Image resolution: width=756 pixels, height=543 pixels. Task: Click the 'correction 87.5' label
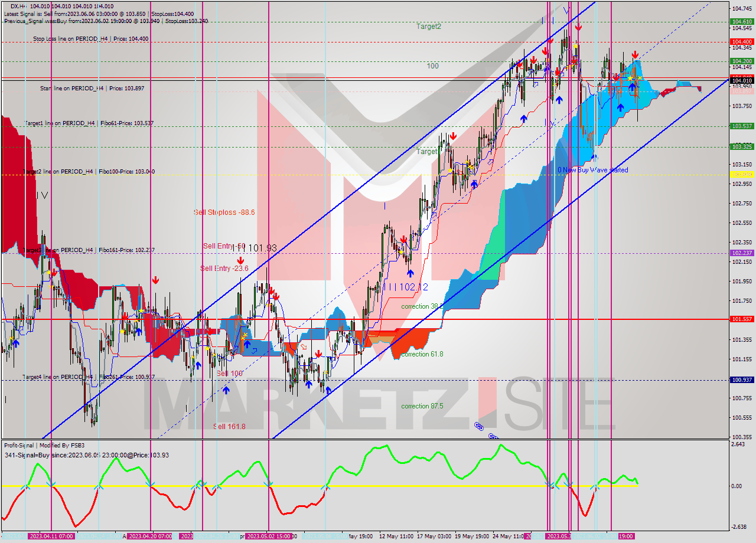(x=422, y=406)
